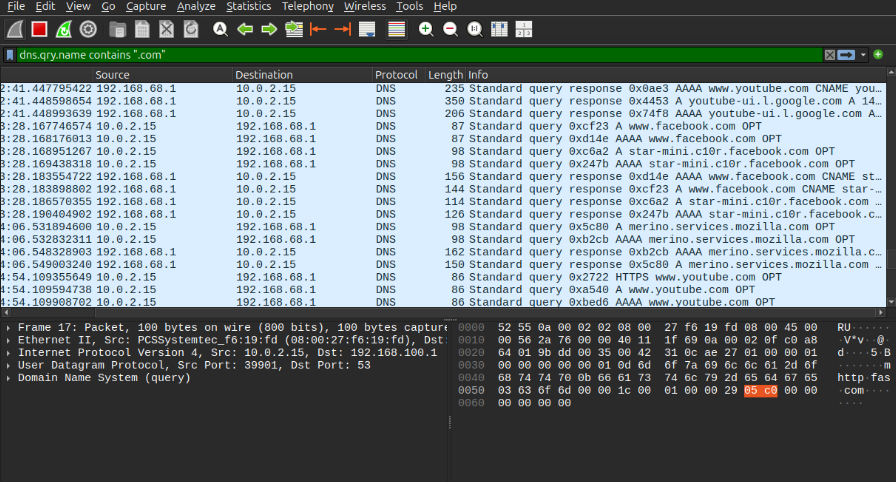The height and width of the screenshot is (482, 896).
Task: Sort packets by Destination column header
Action: coord(303,75)
